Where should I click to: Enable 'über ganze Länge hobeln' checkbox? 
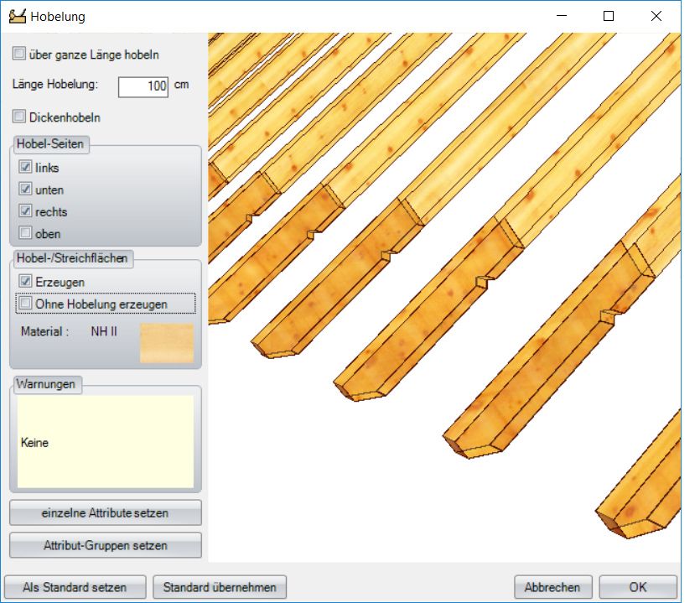pyautogui.click(x=19, y=54)
